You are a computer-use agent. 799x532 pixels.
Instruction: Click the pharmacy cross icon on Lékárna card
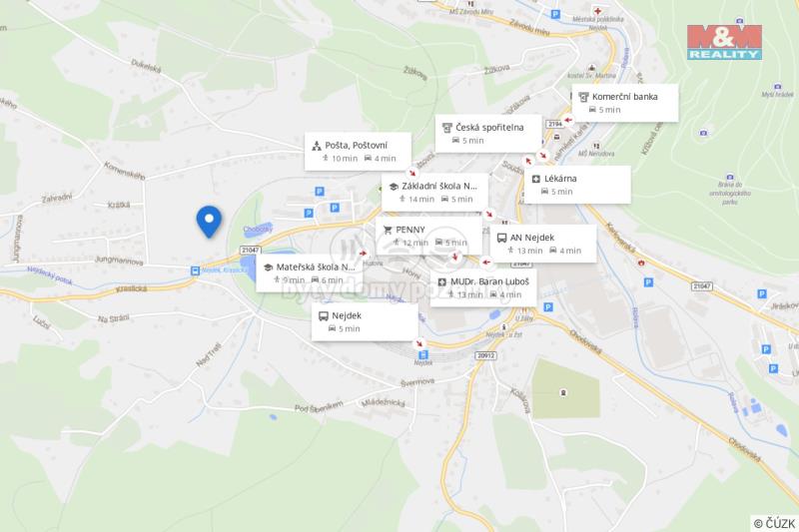click(x=536, y=180)
